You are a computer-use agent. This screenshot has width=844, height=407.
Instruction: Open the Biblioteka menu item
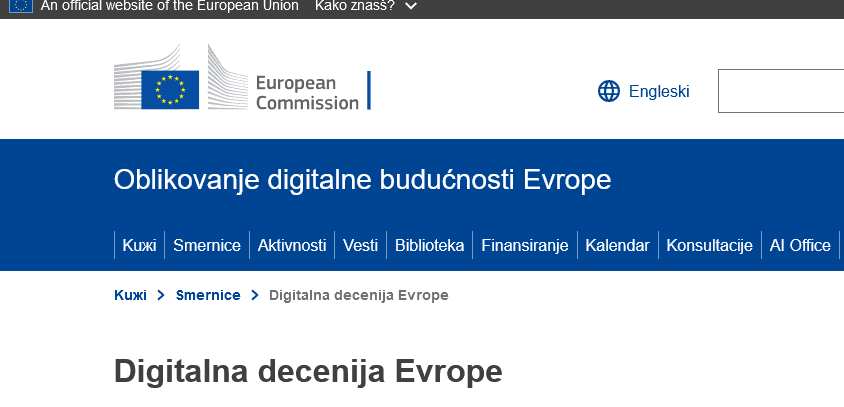pos(430,245)
